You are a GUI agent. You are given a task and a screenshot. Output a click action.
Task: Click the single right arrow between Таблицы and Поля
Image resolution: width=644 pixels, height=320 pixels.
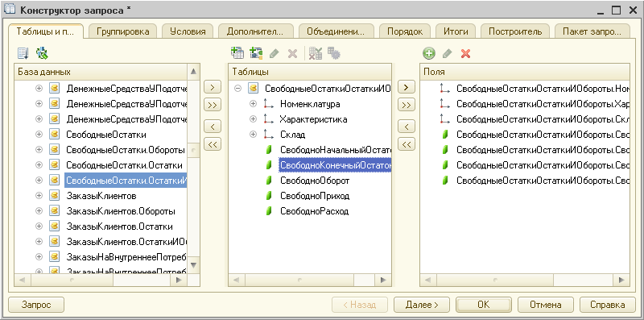[407, 87]
